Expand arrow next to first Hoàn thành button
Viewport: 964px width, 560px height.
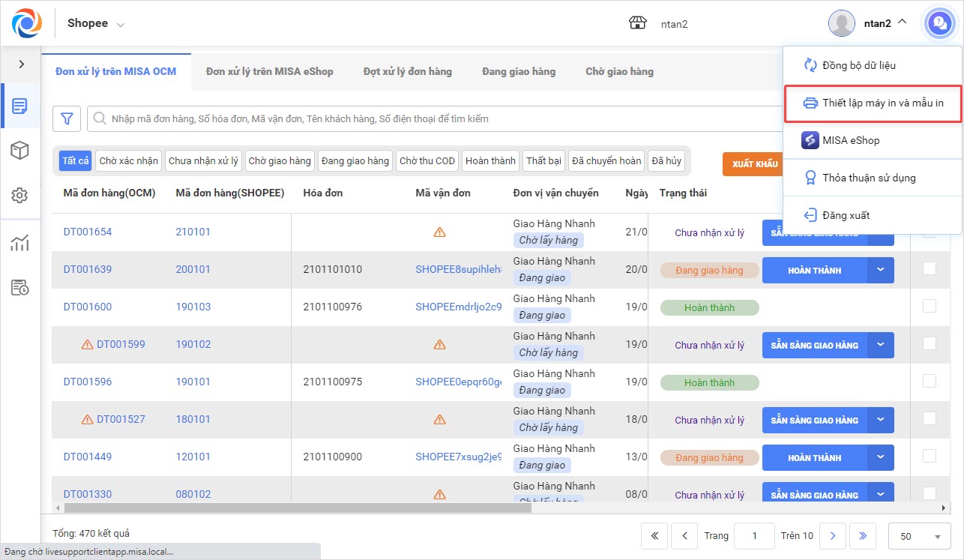[881, 270]
